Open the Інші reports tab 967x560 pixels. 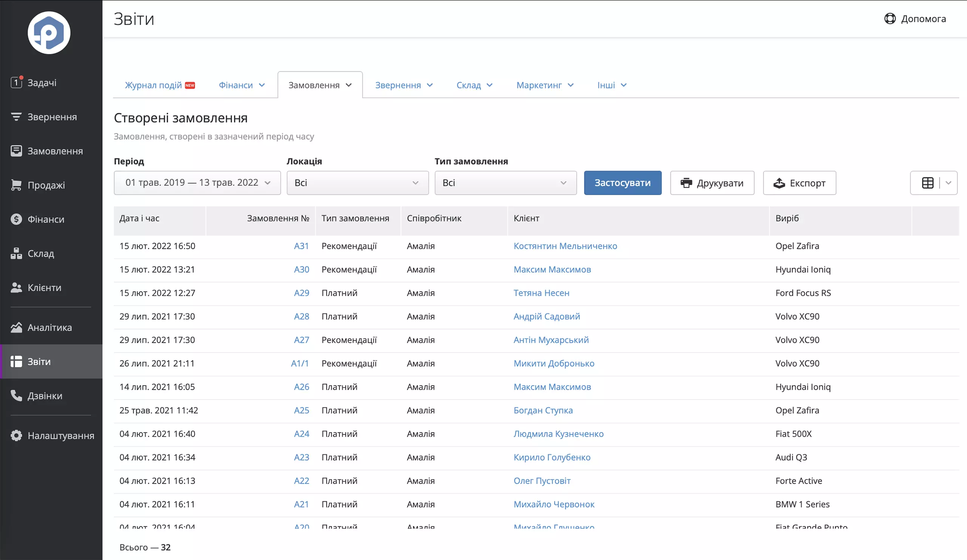pos(606,85)
